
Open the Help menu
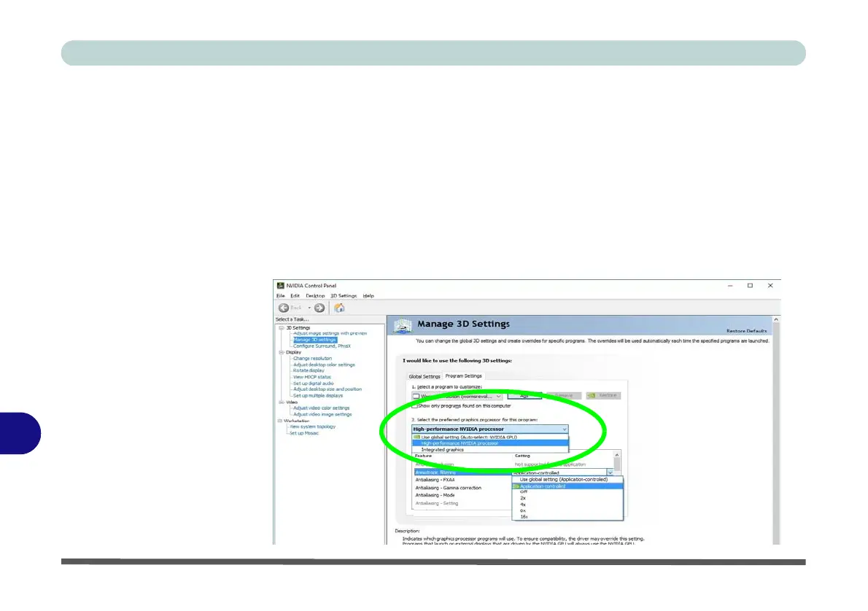pyautogui.click(x=368, y=295)
